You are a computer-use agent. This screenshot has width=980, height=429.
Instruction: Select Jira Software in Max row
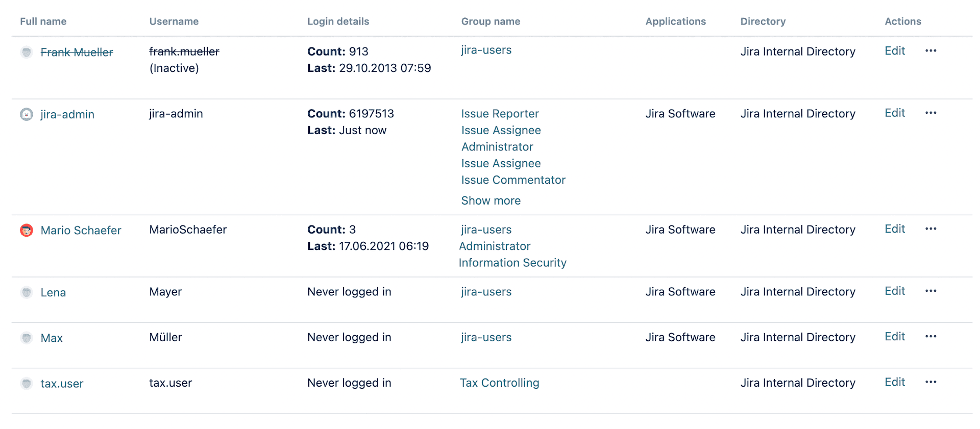(x=680, y=337)
